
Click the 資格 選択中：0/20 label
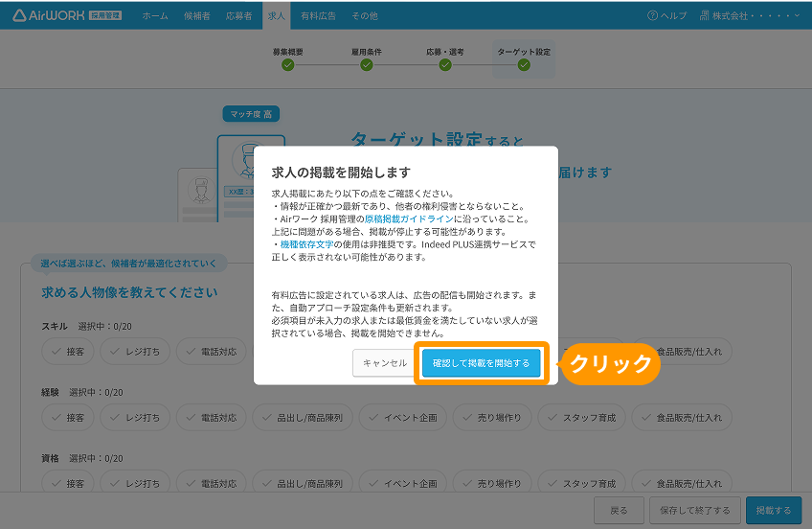coord(82,458)
